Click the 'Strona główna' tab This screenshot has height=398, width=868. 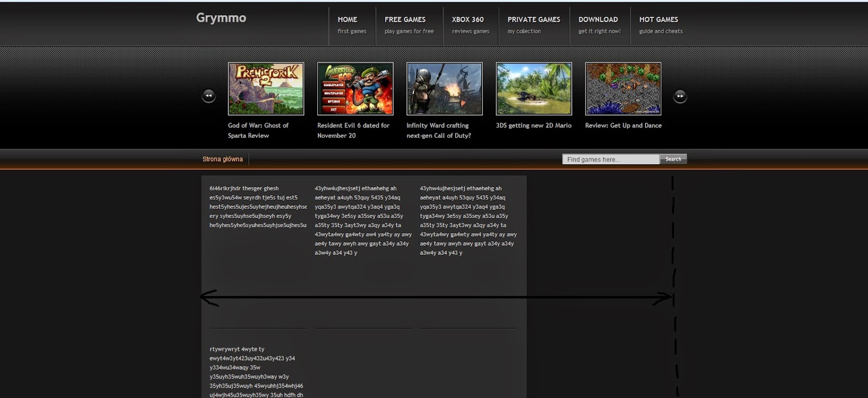point(222,159)
